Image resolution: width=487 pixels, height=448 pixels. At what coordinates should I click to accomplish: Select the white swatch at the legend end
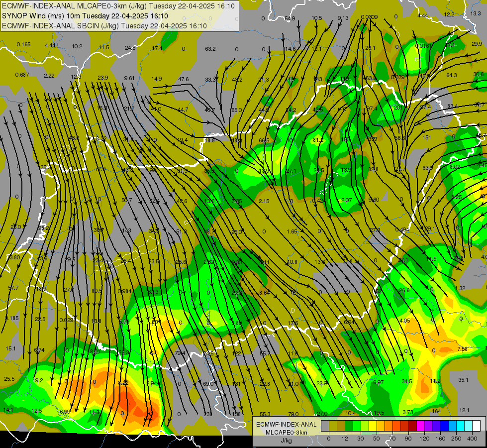[x=477, y=426]
